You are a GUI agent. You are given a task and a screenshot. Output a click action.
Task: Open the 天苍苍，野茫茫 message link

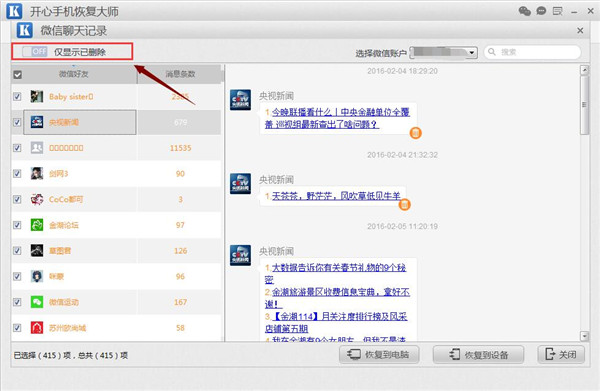[336, 196]
